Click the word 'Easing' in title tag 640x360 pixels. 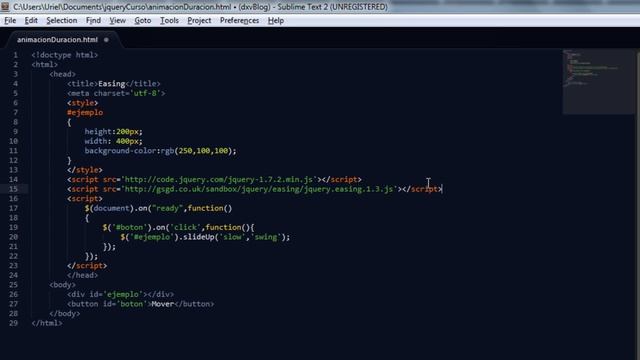coord(111,84)
